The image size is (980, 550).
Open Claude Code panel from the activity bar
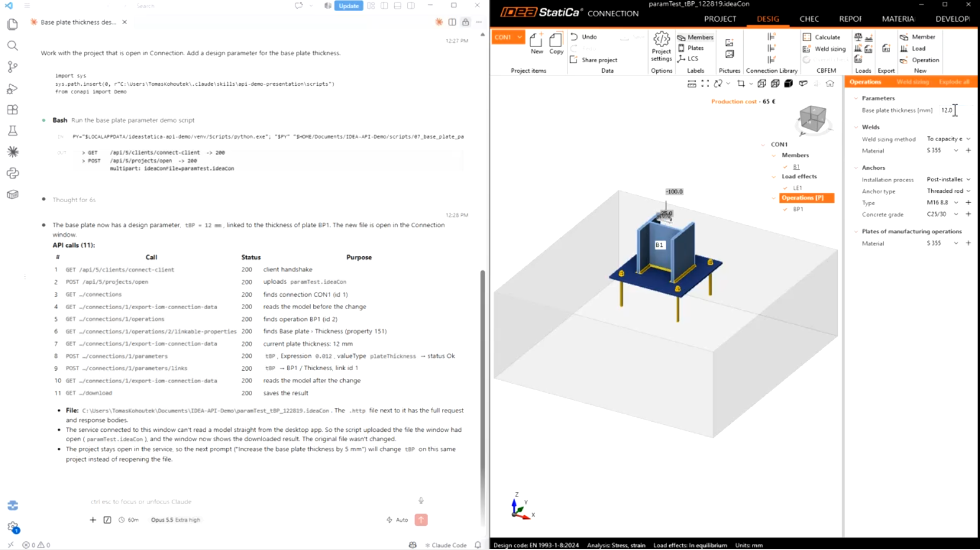pos(12,152)
